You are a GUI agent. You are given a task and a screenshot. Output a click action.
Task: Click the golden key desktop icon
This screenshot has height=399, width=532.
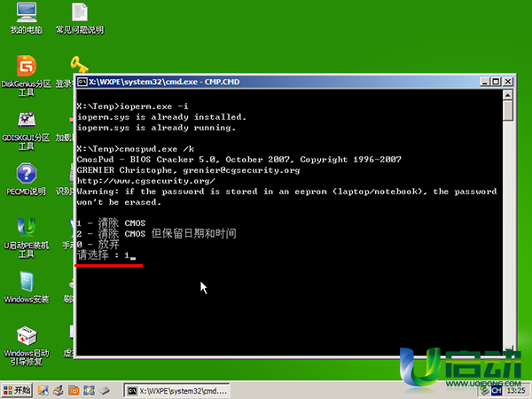(x=79, y=65)
